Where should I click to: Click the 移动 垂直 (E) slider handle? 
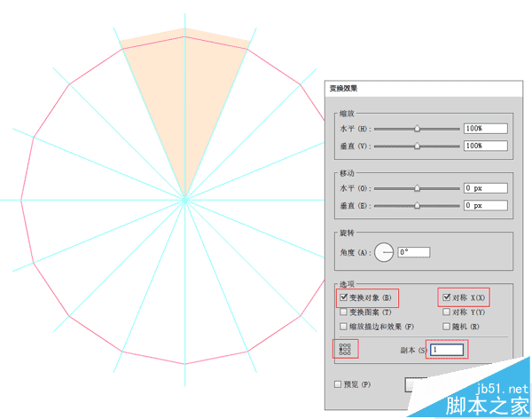417,205
